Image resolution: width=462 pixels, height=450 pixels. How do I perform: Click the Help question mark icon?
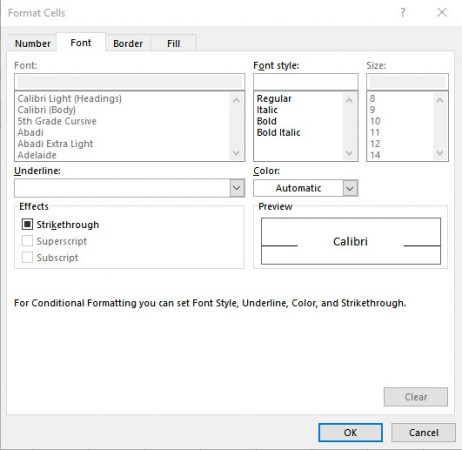pos(403,13)
